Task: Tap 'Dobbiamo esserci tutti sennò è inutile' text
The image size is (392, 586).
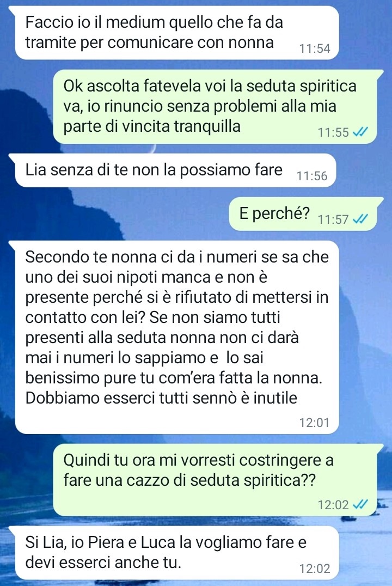Action: [x=161, y=398]
